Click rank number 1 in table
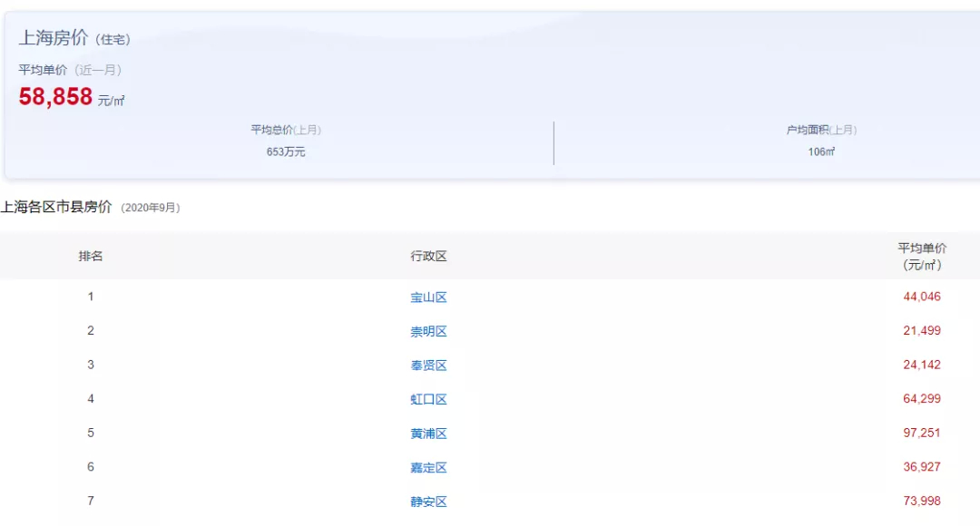The width and height of the screenshot is (980, 526). (x=91, y=297)
